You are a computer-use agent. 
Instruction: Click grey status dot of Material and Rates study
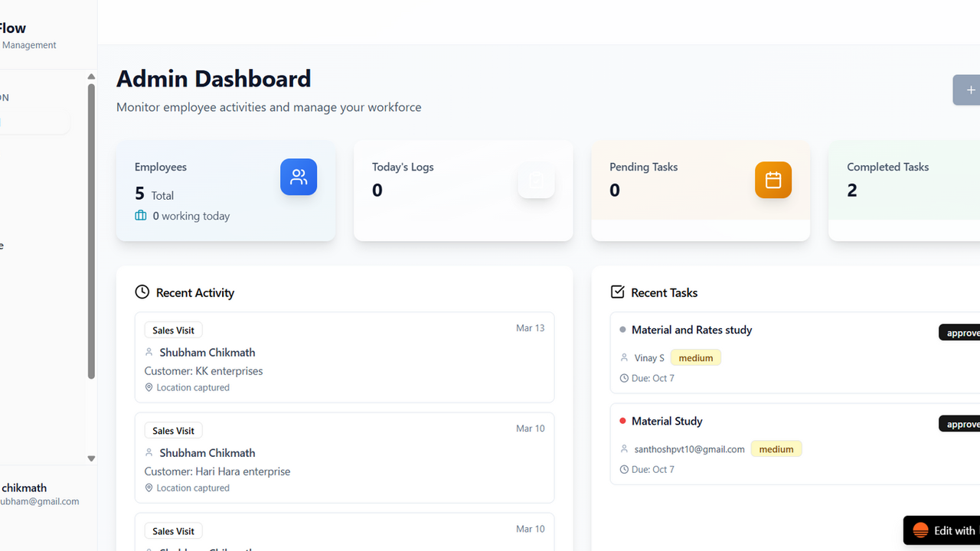coord(622,330)
